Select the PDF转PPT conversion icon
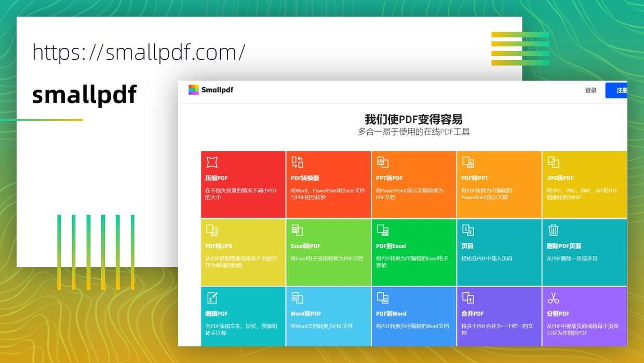 [468, 162]
